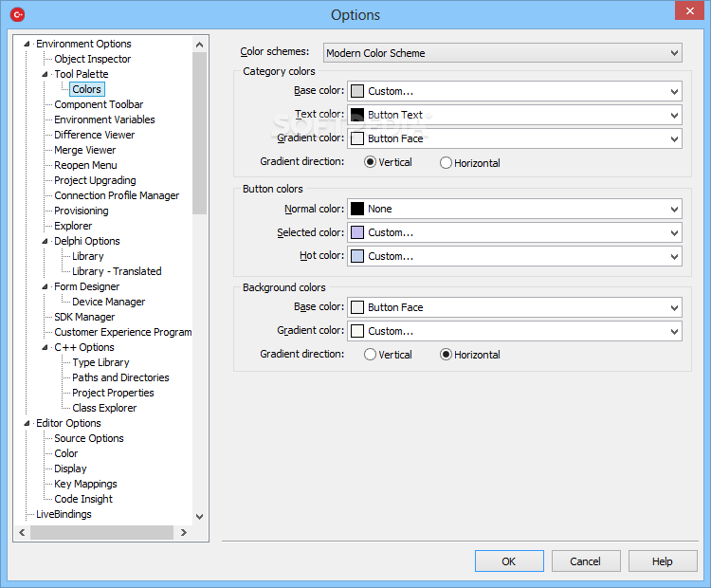The image size is (711, 588).
Task: Click the Help button
Action: [663, 561]
